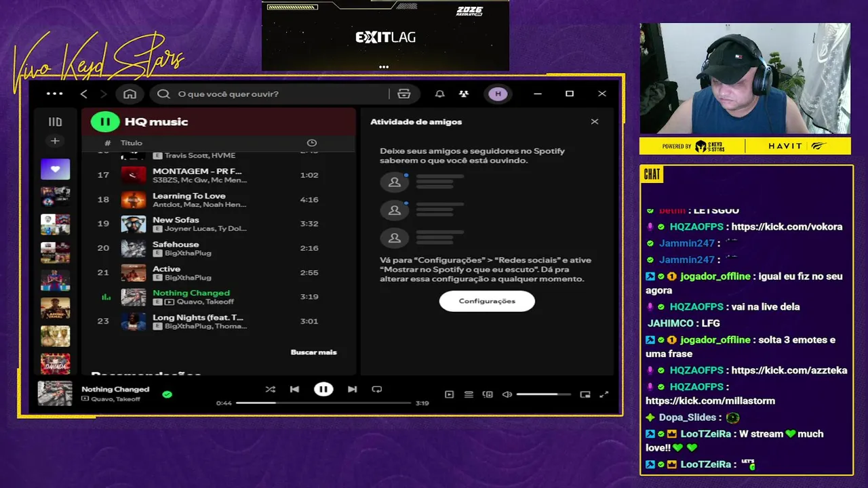Click 'https://kick.com/azzteka' link in chat
The width and height of the screenshot is (868, 488).
[x=789, y=371]
